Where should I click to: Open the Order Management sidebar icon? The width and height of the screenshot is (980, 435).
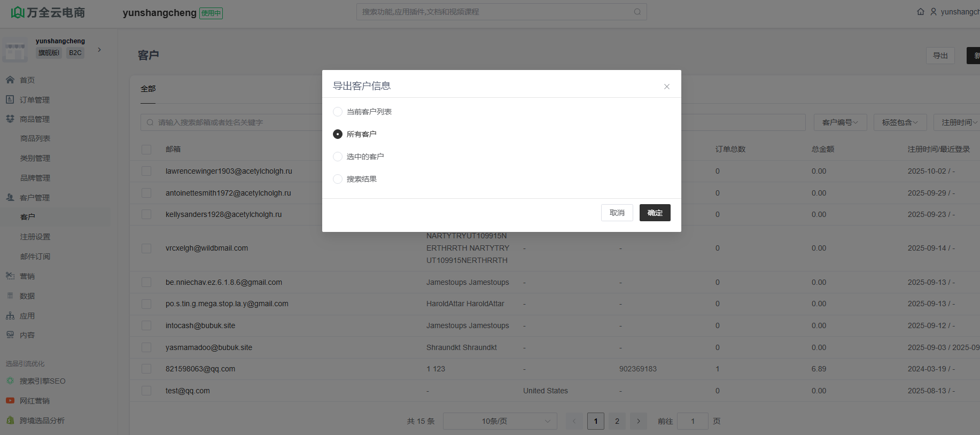click(x=10, y=100)
